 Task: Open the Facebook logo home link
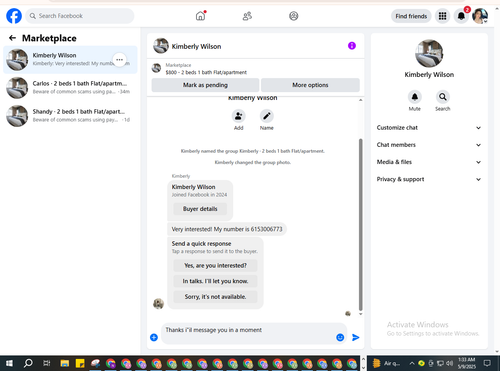pos(14,16)
